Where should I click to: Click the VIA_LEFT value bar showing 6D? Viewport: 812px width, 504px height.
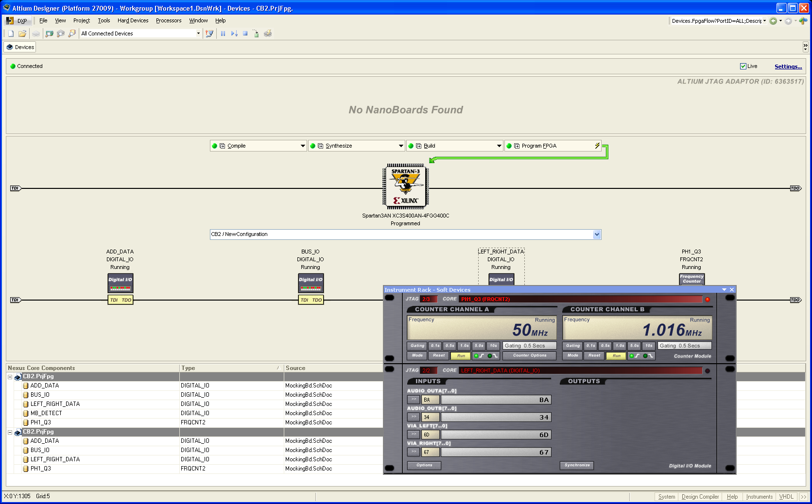point(496,435)
